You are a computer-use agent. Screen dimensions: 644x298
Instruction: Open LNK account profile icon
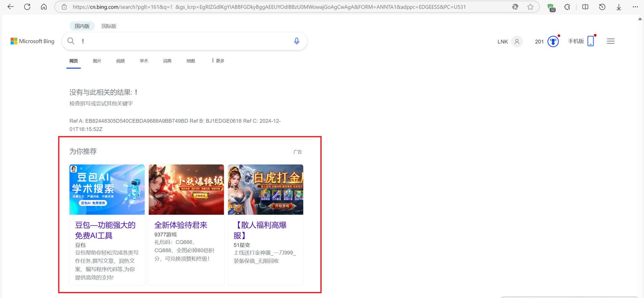pyautogui.click(x=517, y=42)
